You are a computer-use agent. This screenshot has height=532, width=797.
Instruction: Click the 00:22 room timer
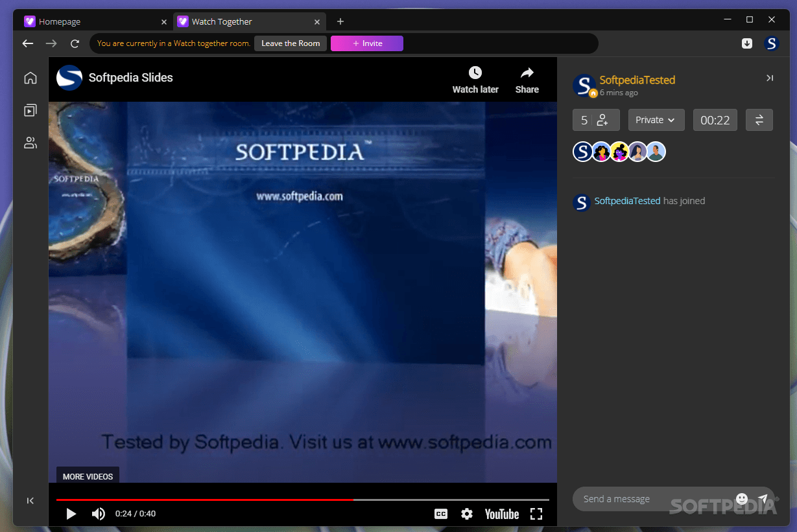point(715,120)
